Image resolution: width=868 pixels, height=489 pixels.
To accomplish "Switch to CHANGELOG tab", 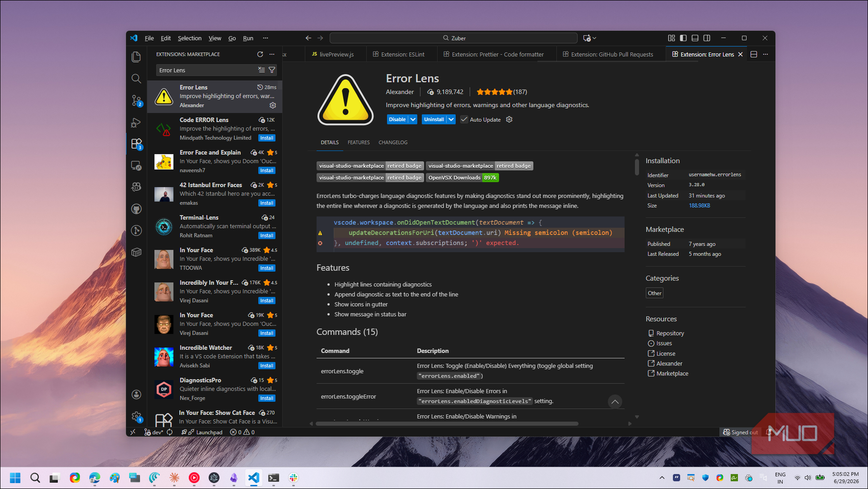I will click(393, 143).
